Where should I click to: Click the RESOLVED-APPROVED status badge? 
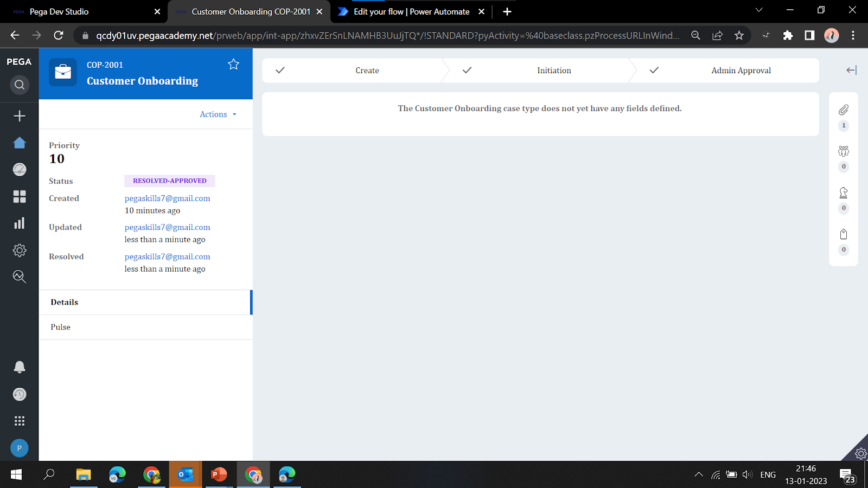tap(170, 181)
